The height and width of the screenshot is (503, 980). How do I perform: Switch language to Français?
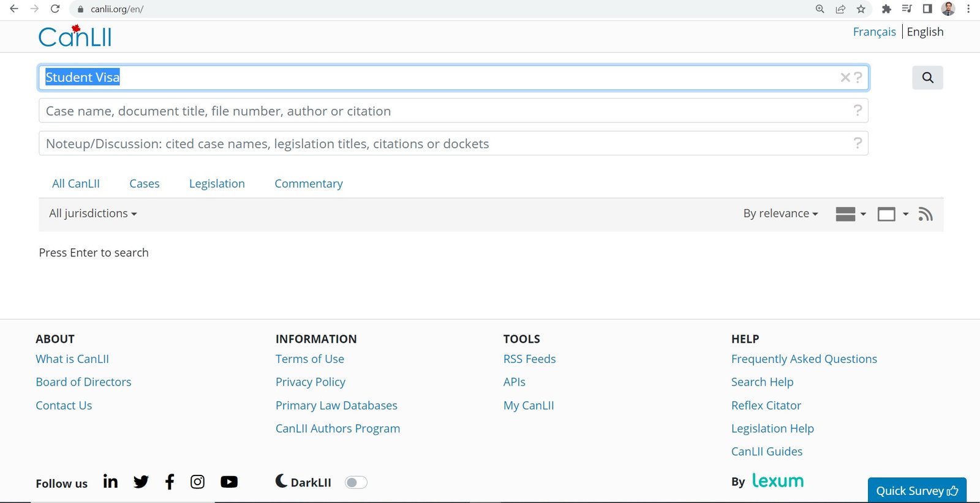pyautogui.click(x=874, y=32)
